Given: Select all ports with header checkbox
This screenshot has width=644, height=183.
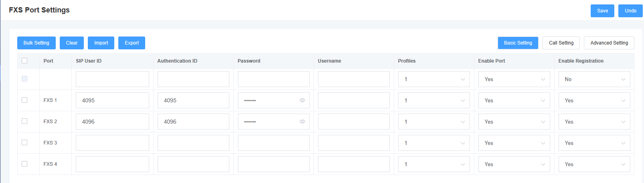Looking at the screenshot, I should tap(24, 61).
